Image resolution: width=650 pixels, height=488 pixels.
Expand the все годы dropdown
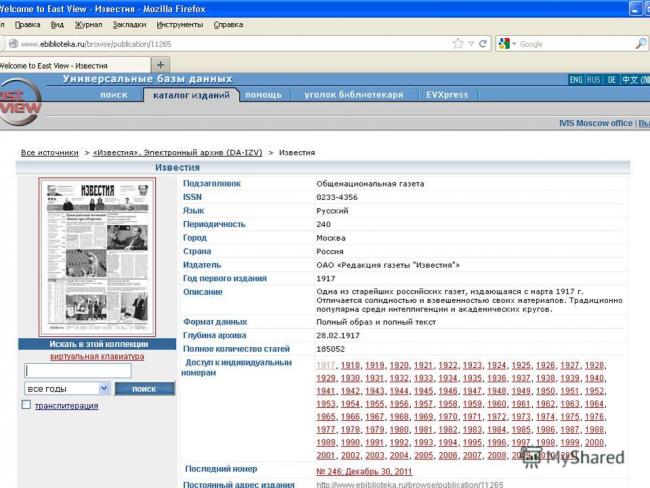point(67,388)
